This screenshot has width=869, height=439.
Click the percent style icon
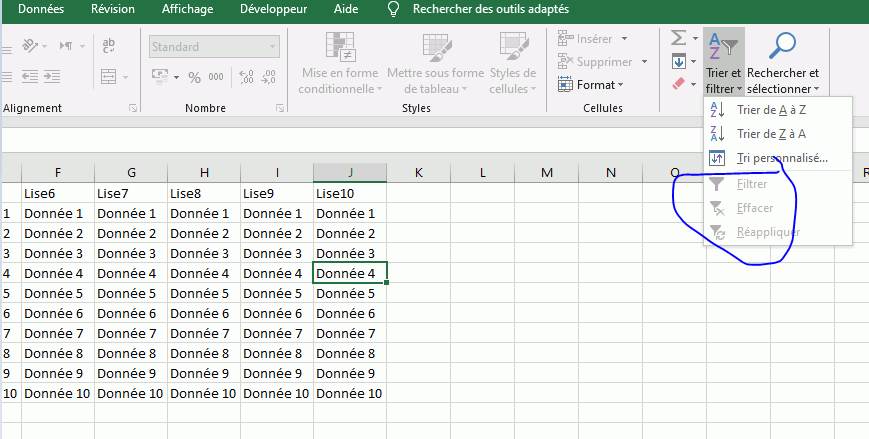click(193, 77)
